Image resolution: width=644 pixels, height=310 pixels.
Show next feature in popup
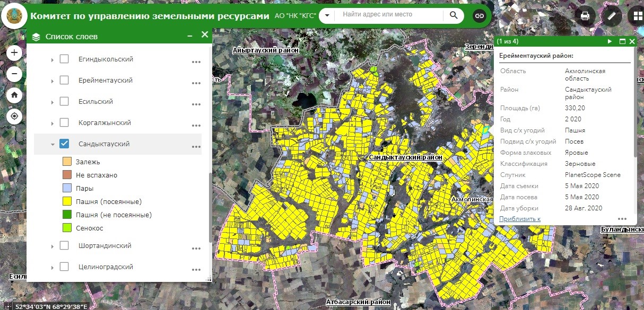610,41
